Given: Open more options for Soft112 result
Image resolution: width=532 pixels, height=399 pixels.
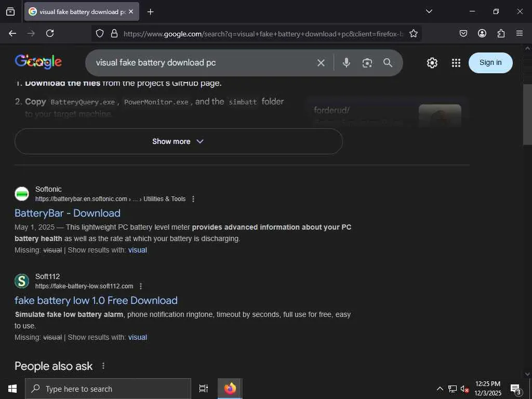Looking at the screenshot, I should point(140,286).
